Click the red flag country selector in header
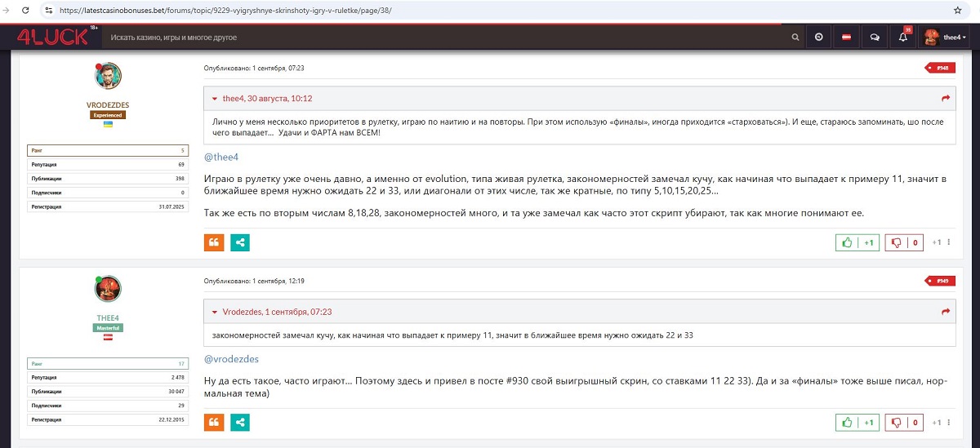The height and width of the screenshot is (448, 980). tap(847, 38)
